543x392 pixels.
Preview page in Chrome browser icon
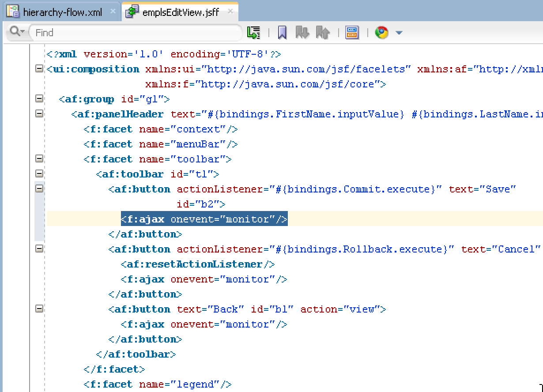[382, 32]
